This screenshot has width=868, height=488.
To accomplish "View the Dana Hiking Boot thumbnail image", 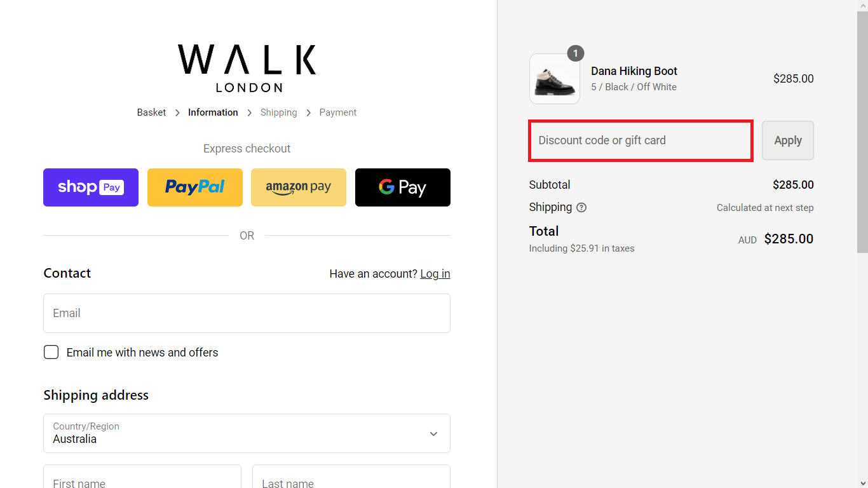I will [x=554, y=79].
